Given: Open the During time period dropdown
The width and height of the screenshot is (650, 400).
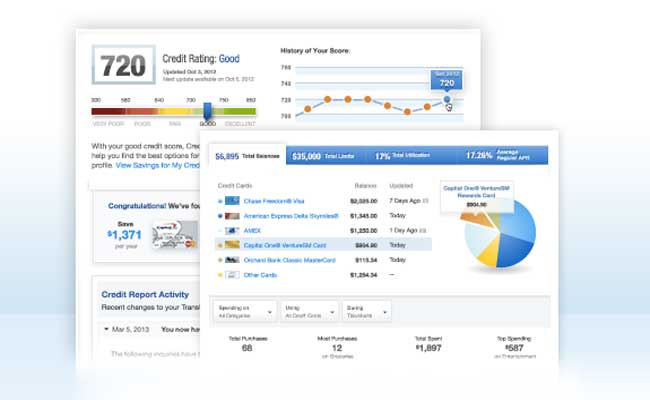Looking at the screenshot, I should [x=366, y=312].
